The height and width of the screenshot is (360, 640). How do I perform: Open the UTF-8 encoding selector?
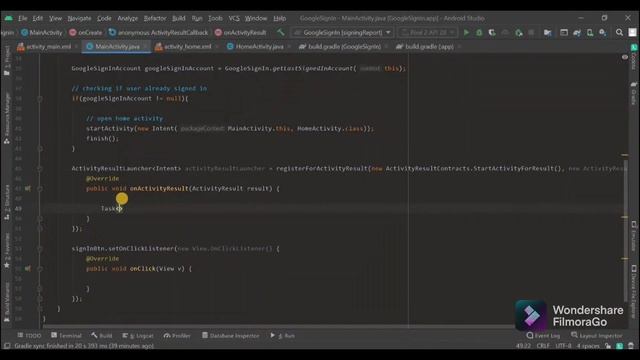click(563, 346)
